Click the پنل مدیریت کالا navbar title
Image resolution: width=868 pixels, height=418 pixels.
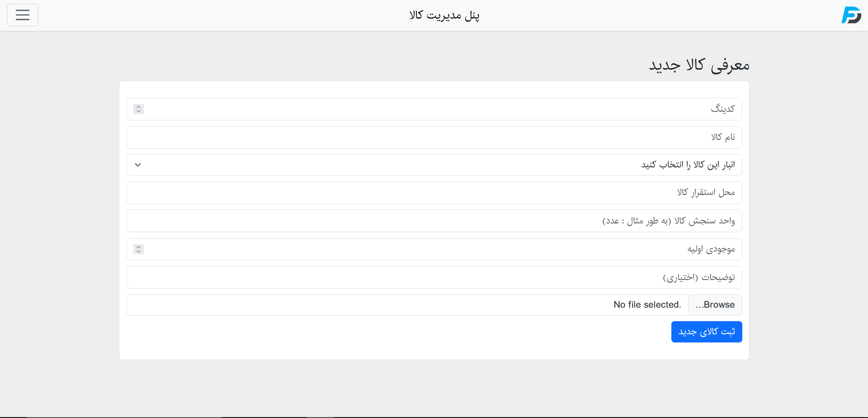(x=444, y=15)
